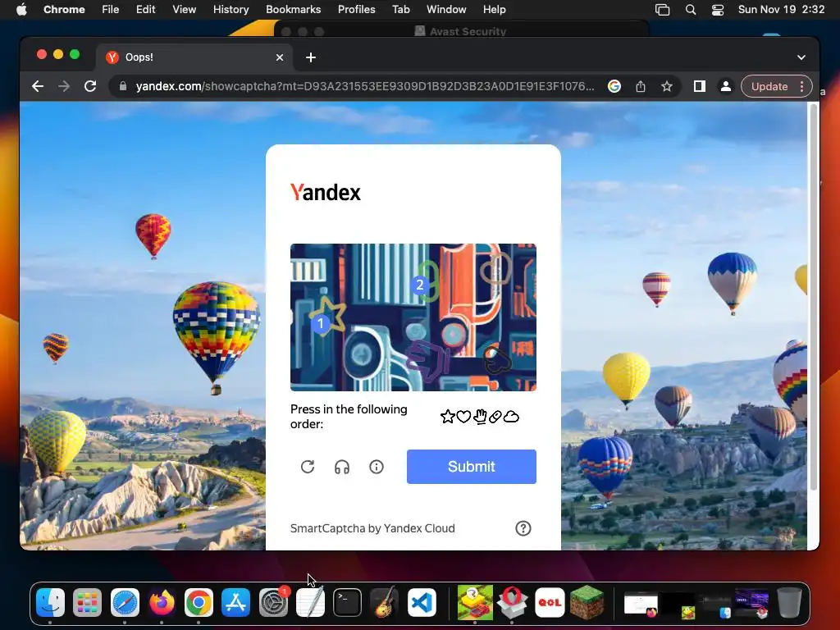Open Google Chrome from the dock

pyautogui.click(x=199, y=603)
